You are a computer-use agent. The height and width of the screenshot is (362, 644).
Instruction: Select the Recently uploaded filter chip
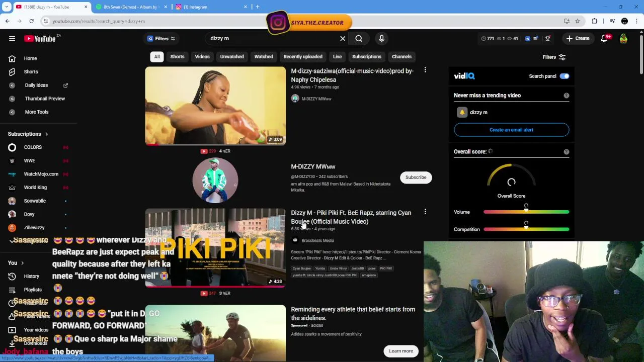tap(303, 57)
